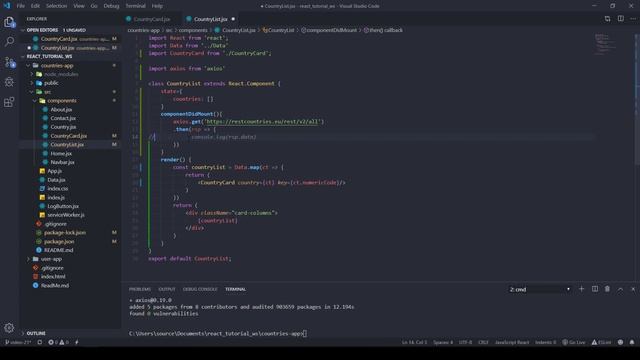
Task: Open the Help menu
Action: tap(157, 6)
